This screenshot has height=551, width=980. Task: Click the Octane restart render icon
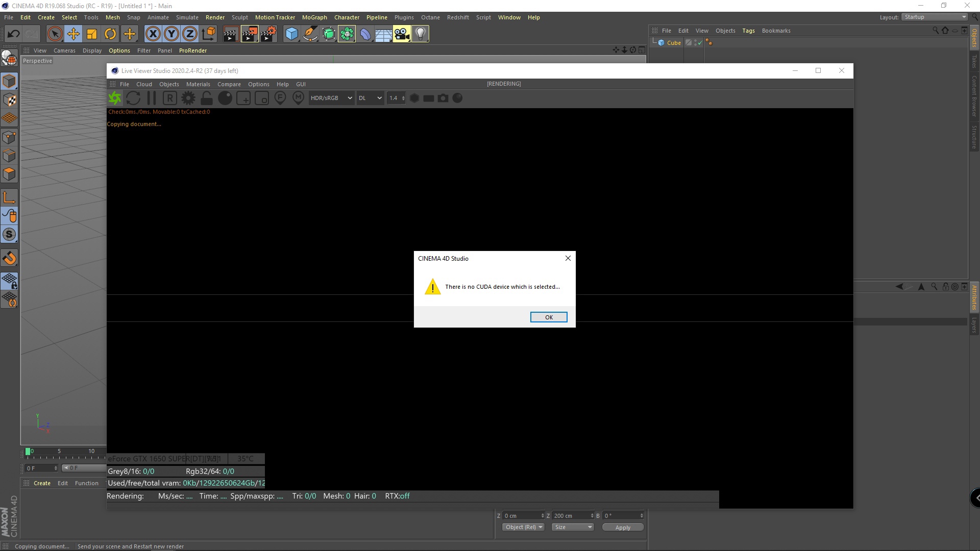133,98
